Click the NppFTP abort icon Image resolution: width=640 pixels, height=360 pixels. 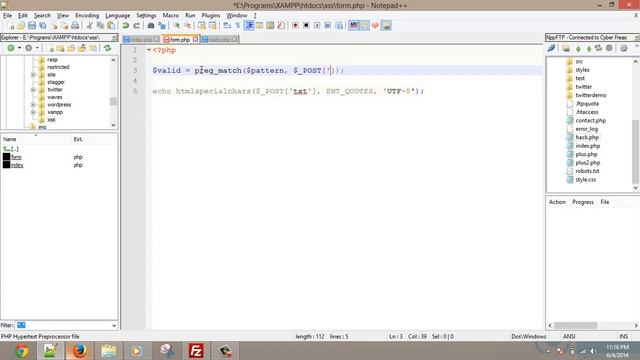pos(609,49)
